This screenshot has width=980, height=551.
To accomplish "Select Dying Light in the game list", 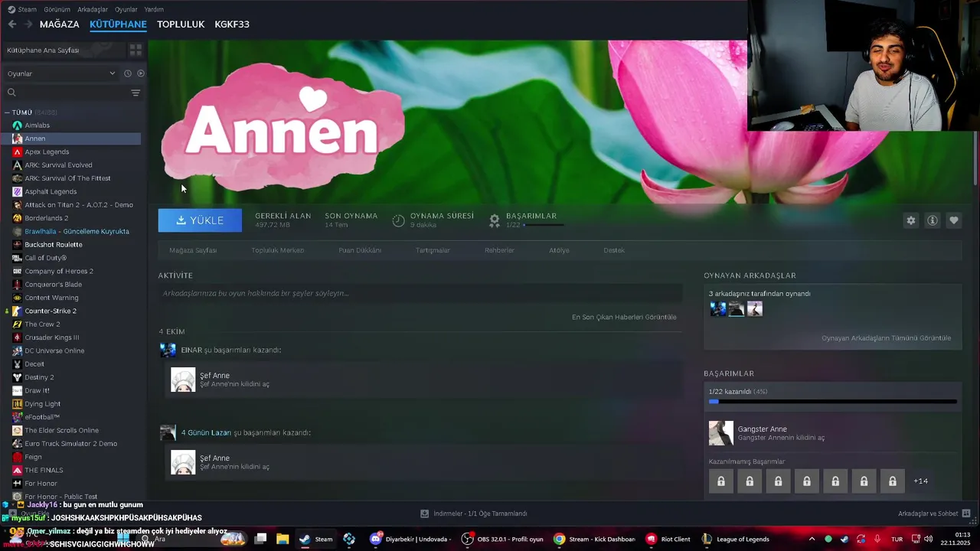I will click(42, 404).
